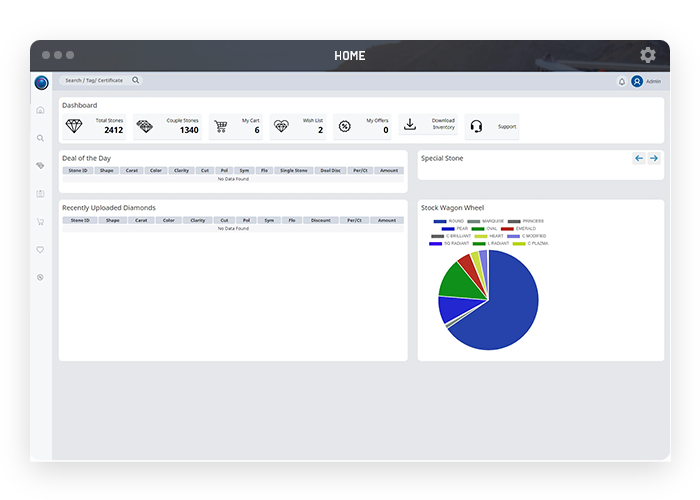The image size is (700, 500).
Task: Click the My Offers percent icon
Action: click(x=345, y=126)
